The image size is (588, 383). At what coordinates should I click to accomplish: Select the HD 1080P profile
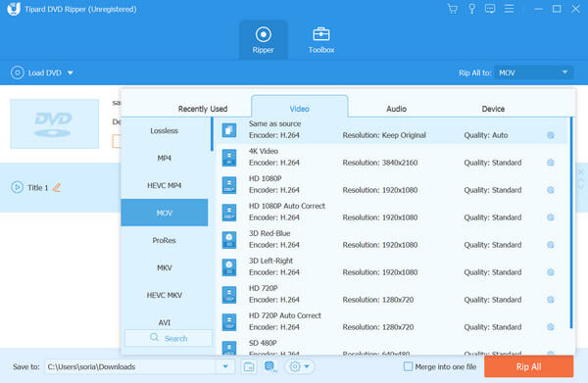tap(390, 184)
